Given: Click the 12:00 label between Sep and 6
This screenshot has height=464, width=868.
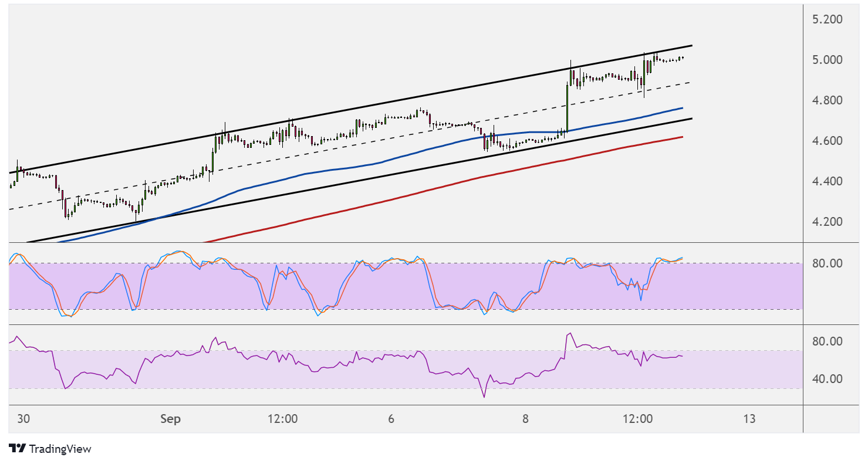Looking at the screenshot, I should [282, 419].
